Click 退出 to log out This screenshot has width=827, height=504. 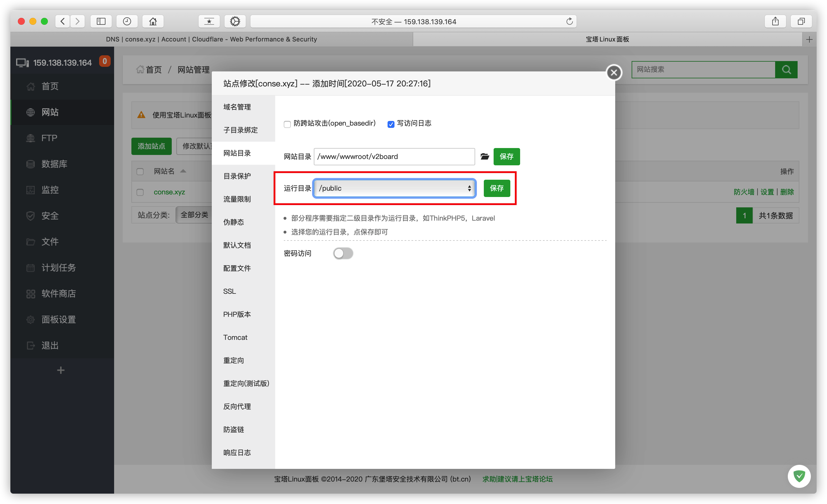tap(63, 346)
